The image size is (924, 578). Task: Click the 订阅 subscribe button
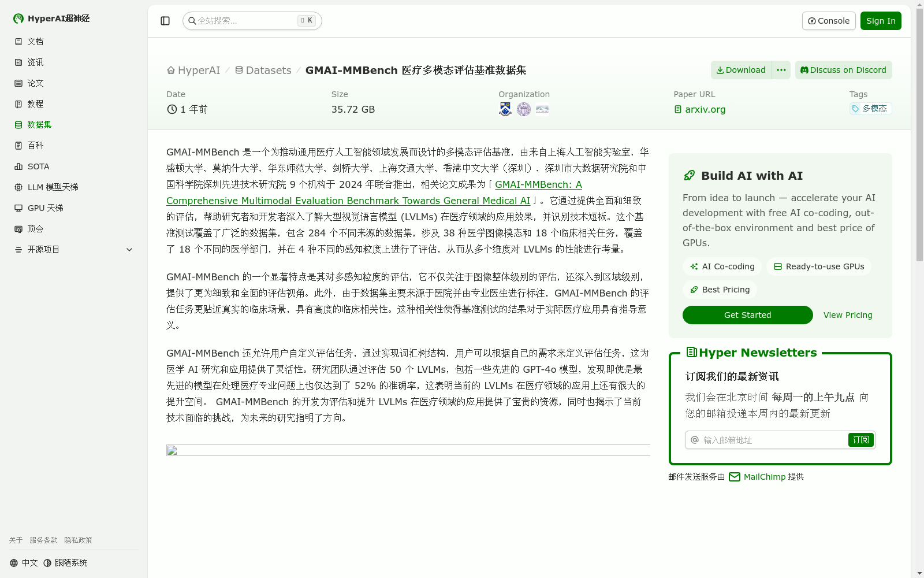point(861,440)
